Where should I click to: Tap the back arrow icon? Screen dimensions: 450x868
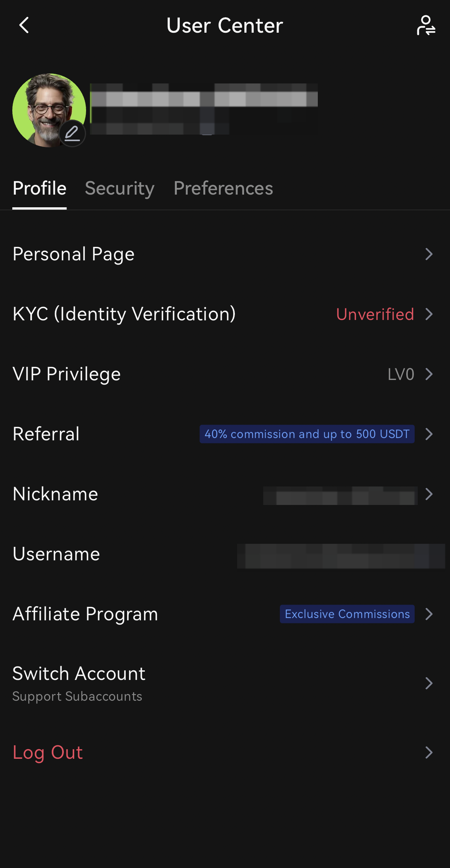[24, 25]
